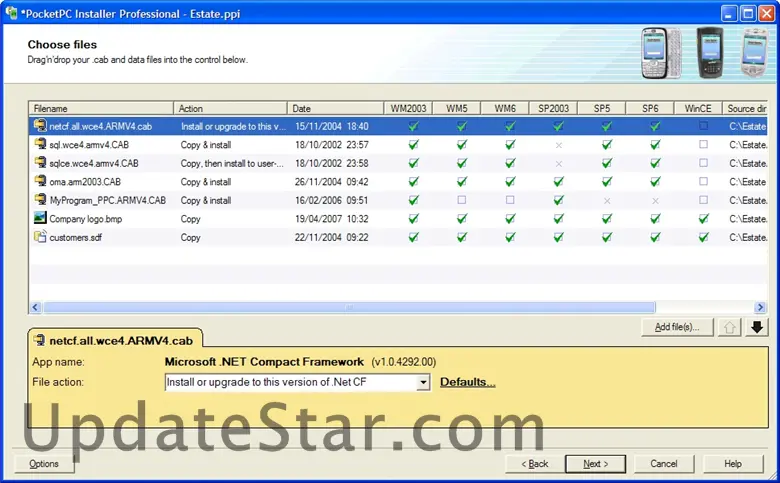Select the 'Copy, then install to user-...' action cell
The width and height of the screenshot is (780, 483).
pos(232,163)
